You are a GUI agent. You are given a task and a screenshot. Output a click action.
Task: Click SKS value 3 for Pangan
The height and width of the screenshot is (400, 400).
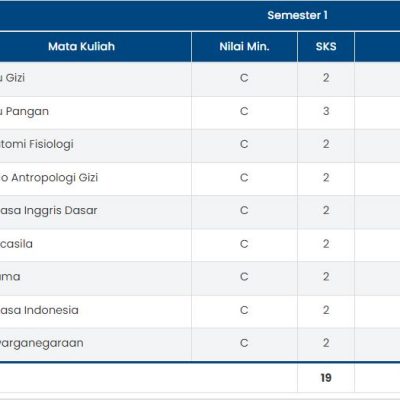(x=326, y=111)
